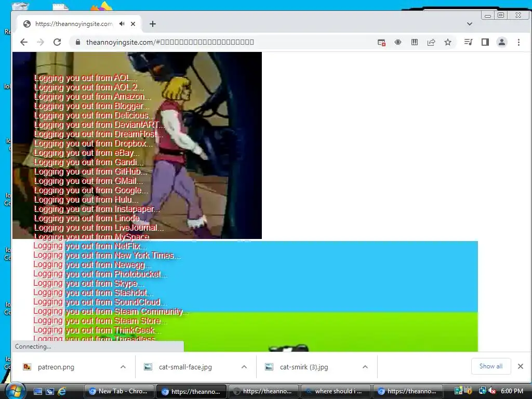Switch to the New Tab - Chrome taskbar window
The image size is (532, 399).
[119, 391]
